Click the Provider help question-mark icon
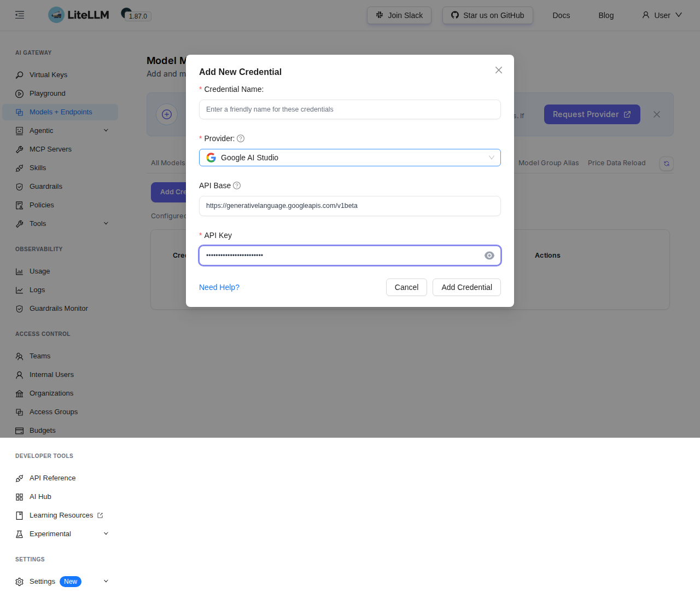The height and width of the screenshot is (592, 700). (x=241, y=138)
